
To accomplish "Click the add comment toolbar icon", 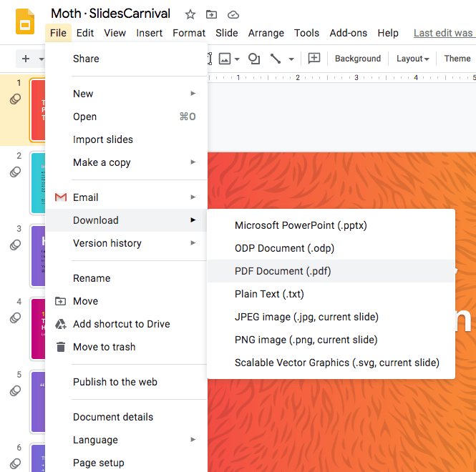I will pyautogui.click(x=314, y=59).
